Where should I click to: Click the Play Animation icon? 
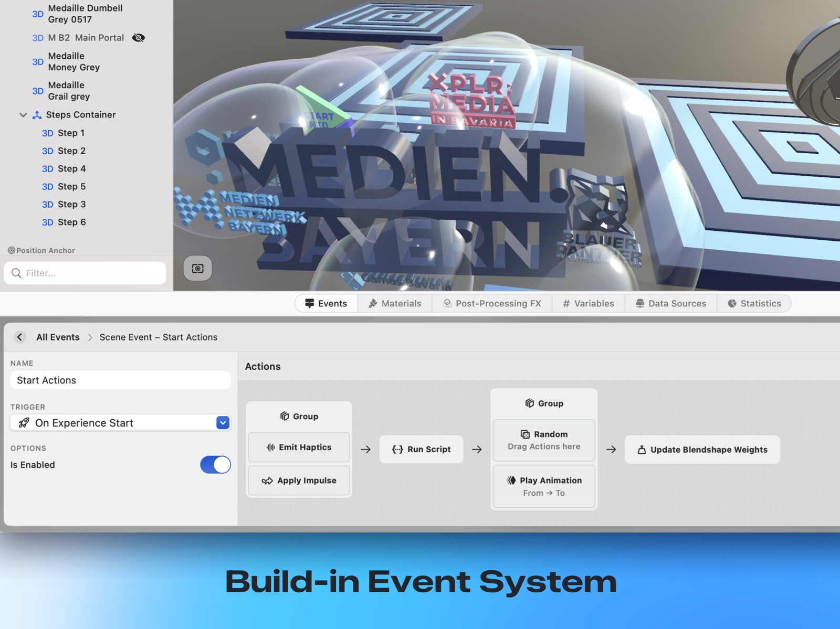[511, 480]
